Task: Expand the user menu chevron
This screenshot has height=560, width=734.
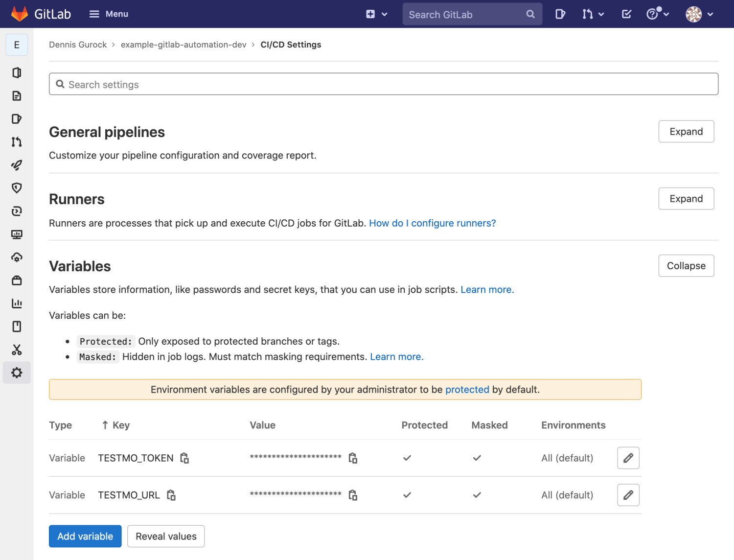Action: 711,14
